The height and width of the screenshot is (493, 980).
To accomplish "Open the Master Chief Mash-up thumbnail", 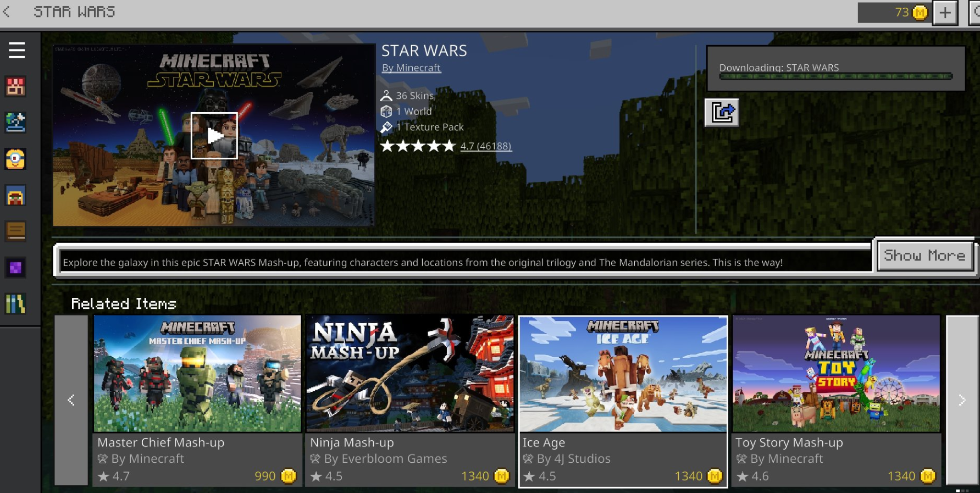I will [x=197, y=374].
